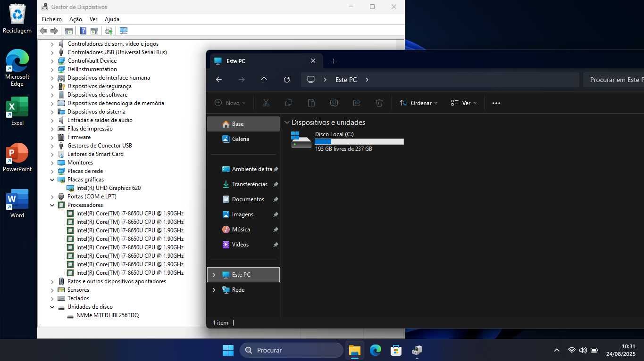
Task: Open Música folder shortcut
Action: click(x=243, y=230)
